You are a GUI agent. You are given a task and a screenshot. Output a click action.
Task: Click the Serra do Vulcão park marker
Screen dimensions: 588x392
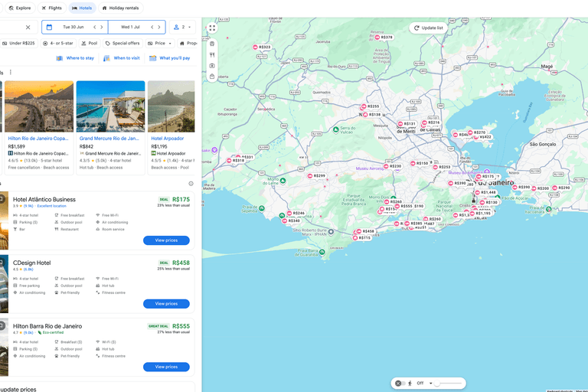(x=336, y=130)
